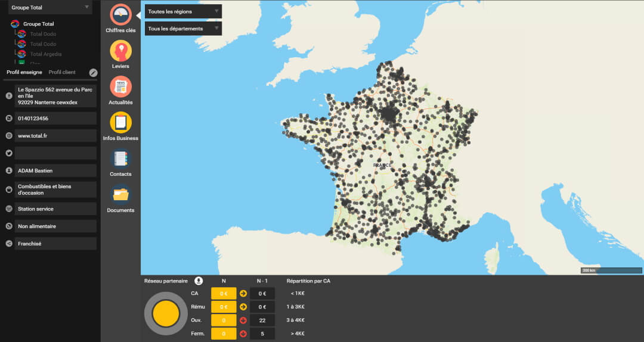
Task: Open the Groupe Total dropdown at top
Action: coord(50,7)
